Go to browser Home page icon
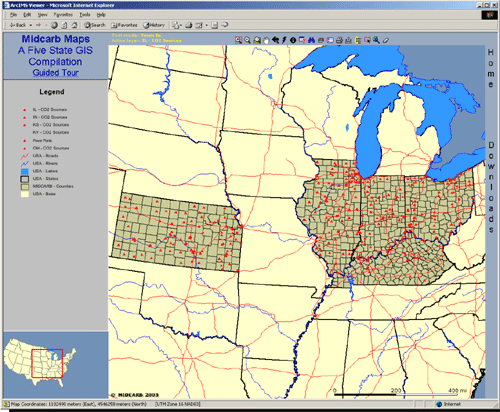Viewport: 500px width, 412px height. click(x=74, y=25)
